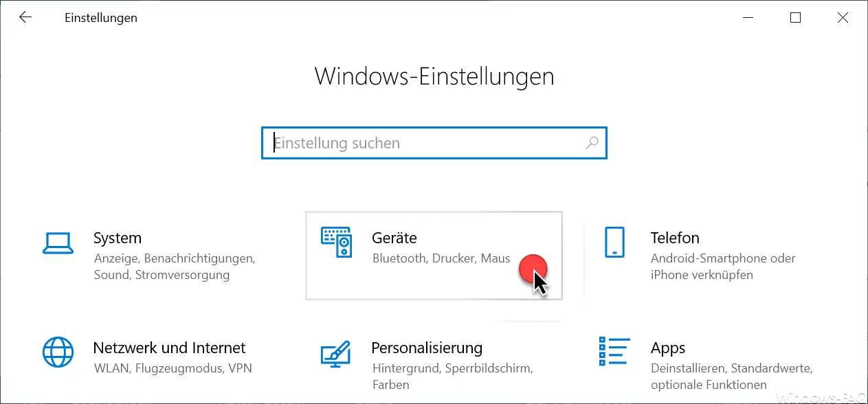Click Bluetooth, Drucker, Maus description

(441, 258)
